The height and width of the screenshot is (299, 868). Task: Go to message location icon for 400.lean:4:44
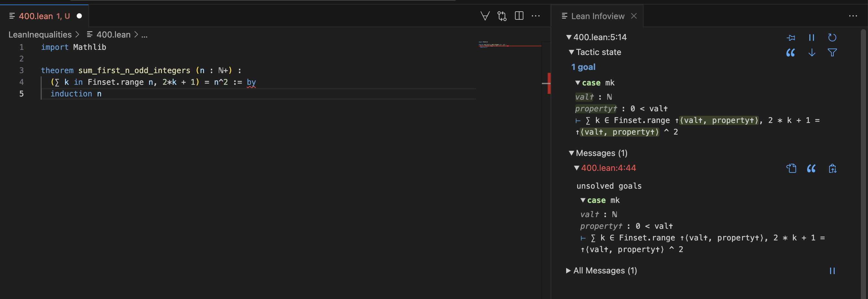(x=791, y=168)
